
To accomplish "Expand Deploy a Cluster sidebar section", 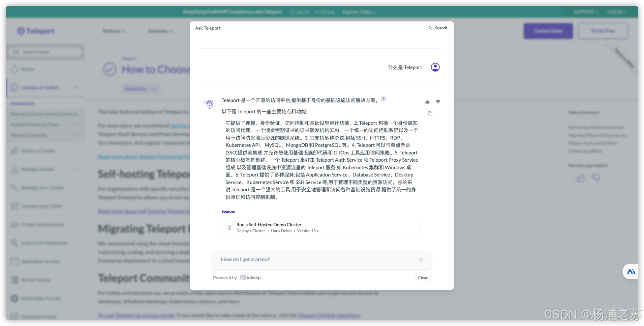I will 77,151.
